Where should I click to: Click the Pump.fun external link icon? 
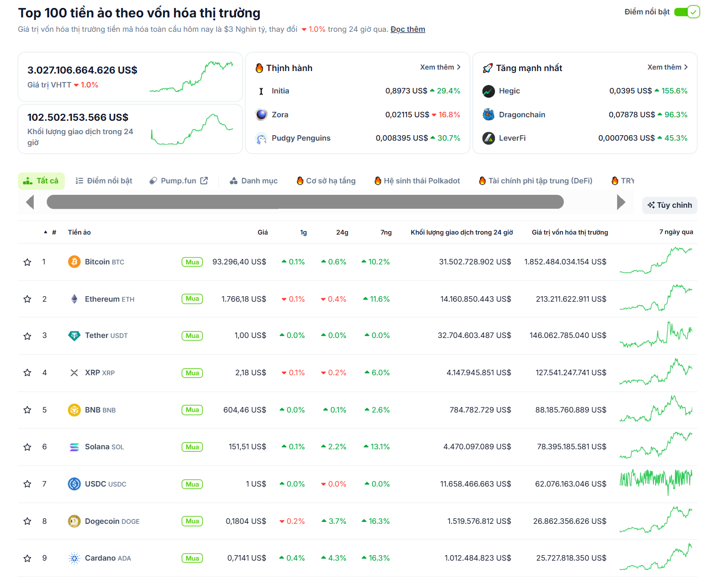204,180
